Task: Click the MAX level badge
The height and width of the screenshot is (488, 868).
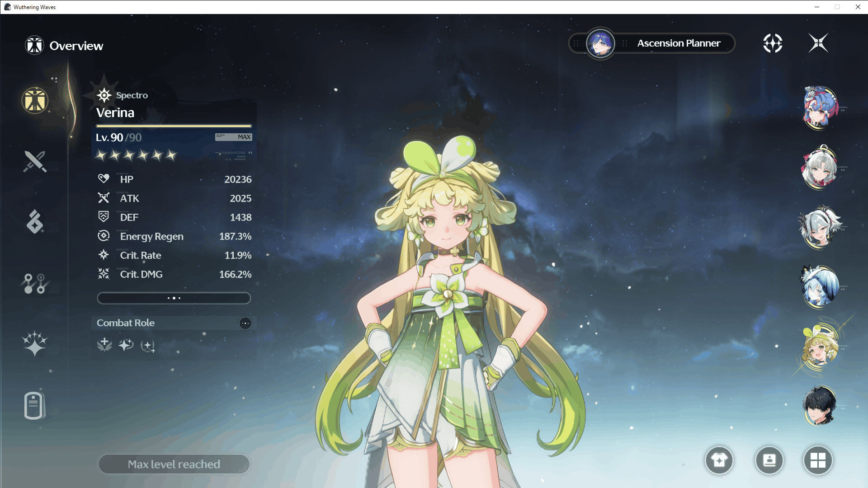Action: coord(233,137)
